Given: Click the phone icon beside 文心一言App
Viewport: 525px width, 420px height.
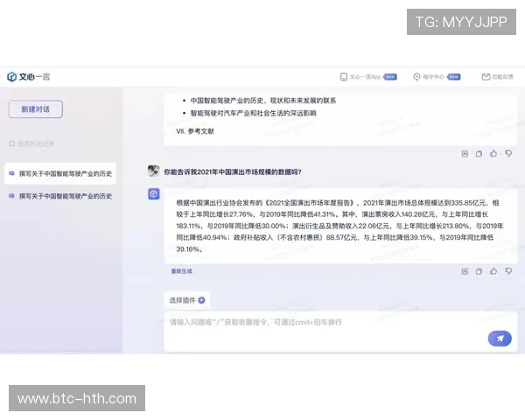Looking at the screenshot, I should [x=344, y=77].
